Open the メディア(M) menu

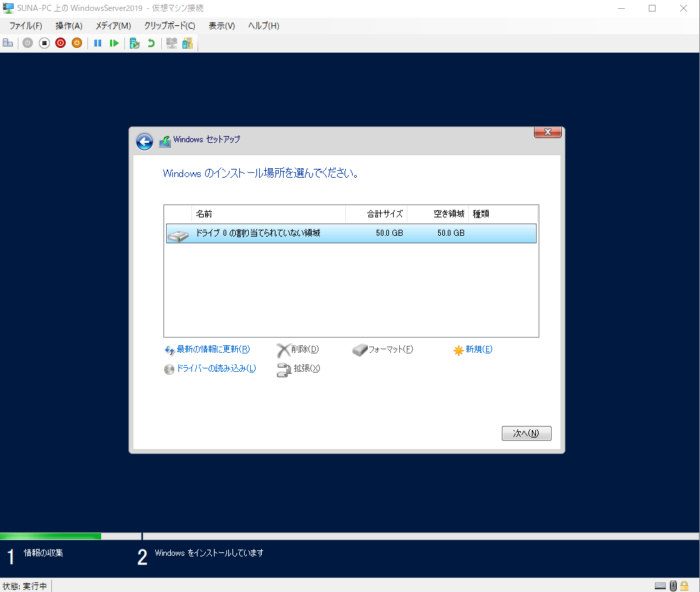point(113,26)
